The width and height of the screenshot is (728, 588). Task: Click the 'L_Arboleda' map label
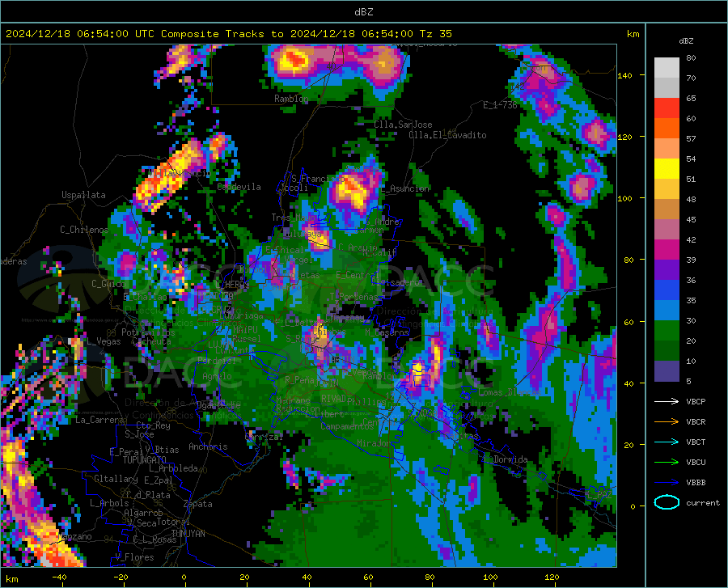(173, 468)
